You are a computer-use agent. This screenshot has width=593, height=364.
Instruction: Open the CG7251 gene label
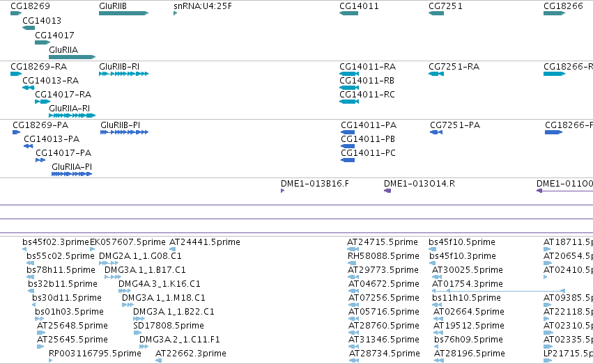(445, 6)
